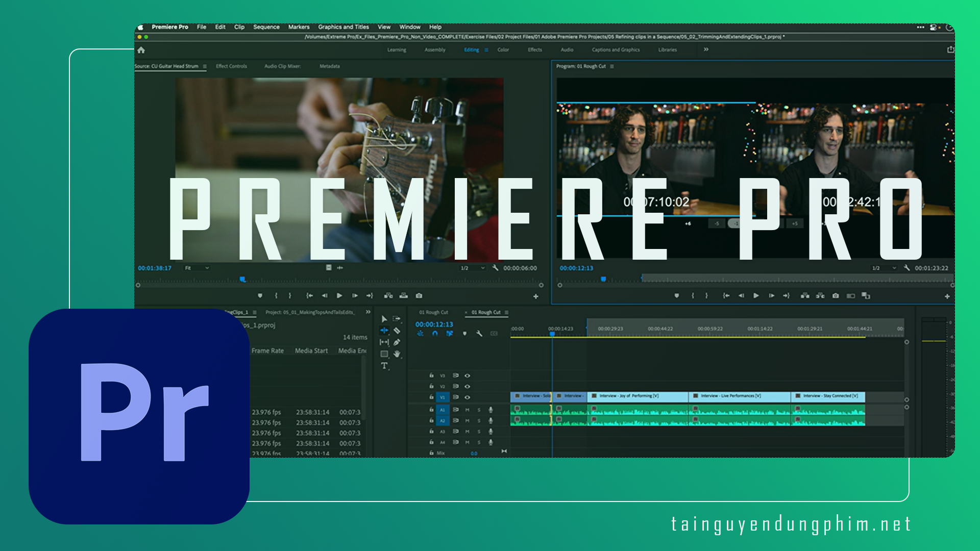The image size is (980, 551).
Task: Open Source monitor 1/2 resolution dropdown
Action: (x=472, y=268)
